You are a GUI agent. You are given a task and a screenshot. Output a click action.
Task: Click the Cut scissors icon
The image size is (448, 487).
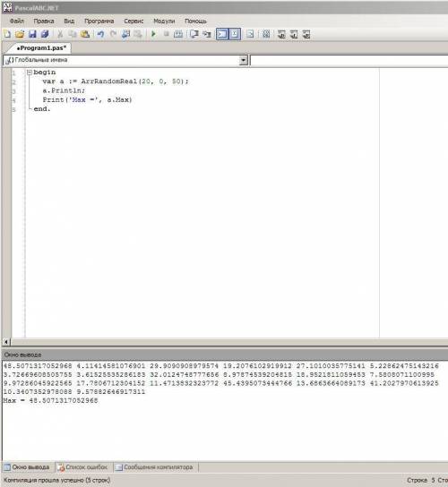(x=60, y=34)
